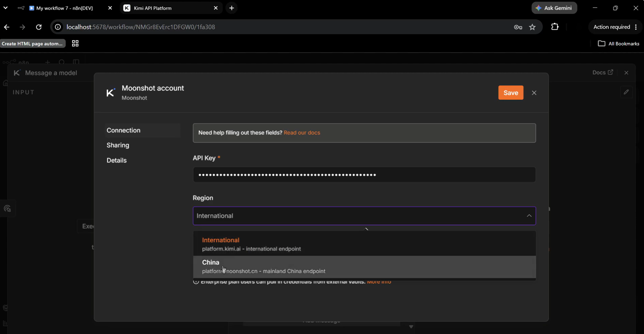Click the API Key input field
The height and width of the screenshot is (334, 644).
[x=364, y=175]
